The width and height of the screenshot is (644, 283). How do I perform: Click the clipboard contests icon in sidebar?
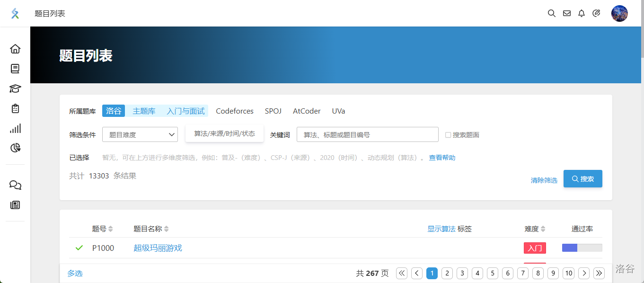[15, 108]
